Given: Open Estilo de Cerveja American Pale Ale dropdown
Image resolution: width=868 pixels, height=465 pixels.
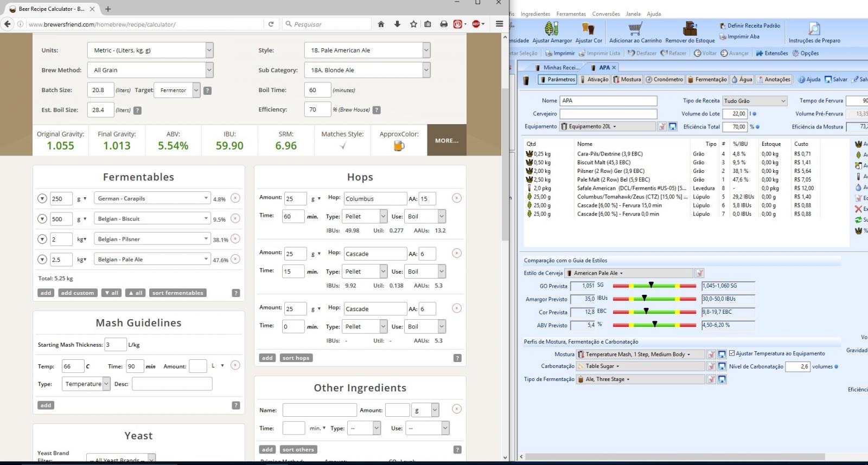Looking at the screenshot, I should (629, 273).
